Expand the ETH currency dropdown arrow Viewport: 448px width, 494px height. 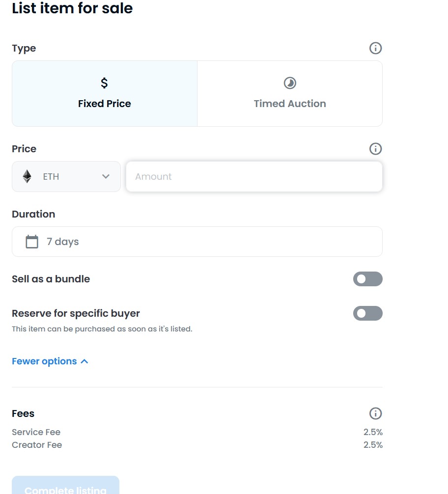[106, 176]
